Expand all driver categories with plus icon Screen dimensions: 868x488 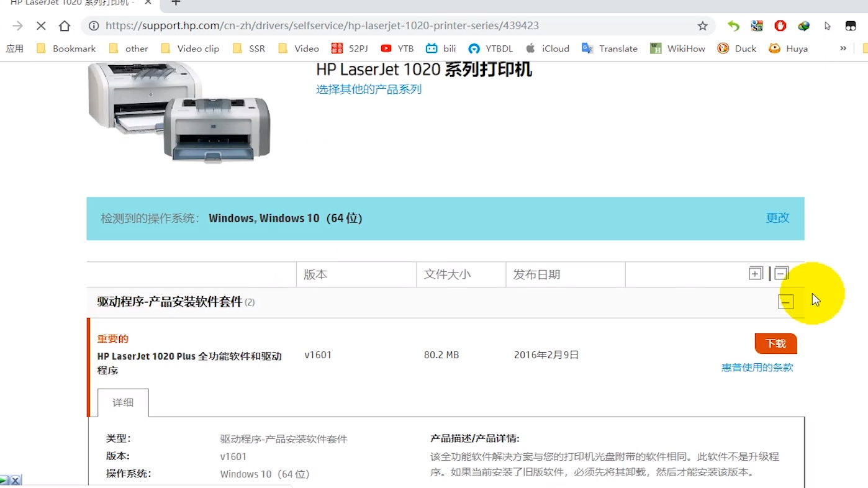point(755,273)
